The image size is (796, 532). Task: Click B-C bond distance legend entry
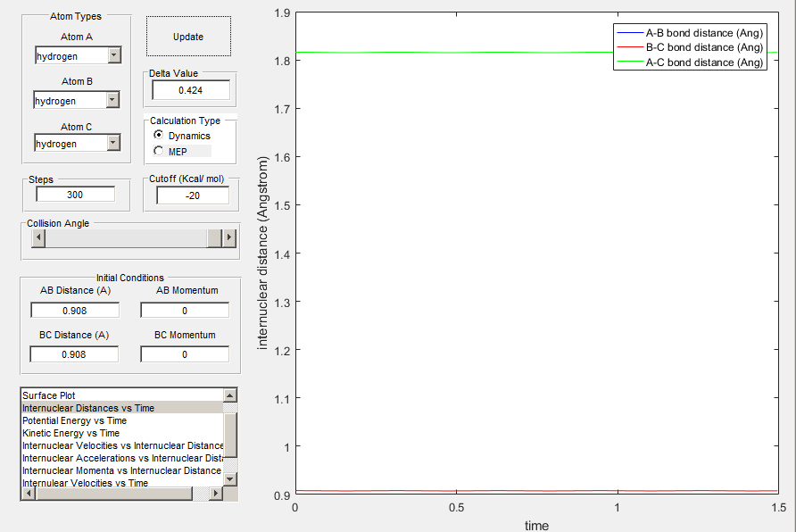690,47
